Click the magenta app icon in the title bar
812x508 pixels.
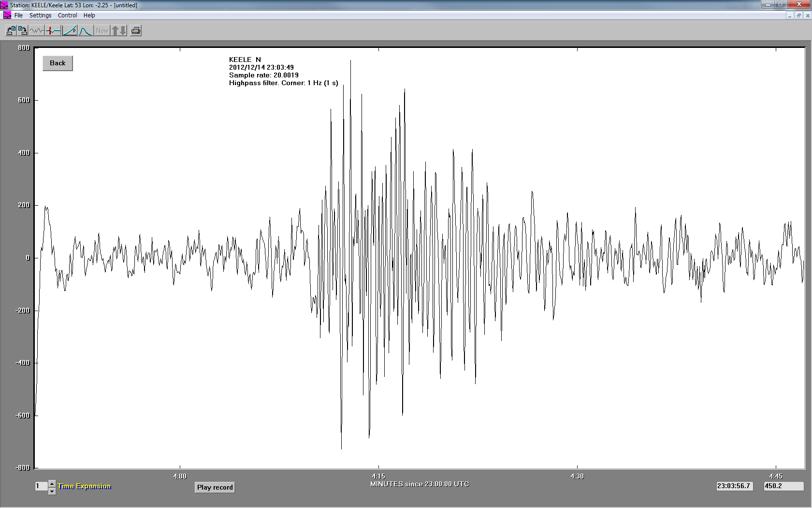tap(4, 5)
